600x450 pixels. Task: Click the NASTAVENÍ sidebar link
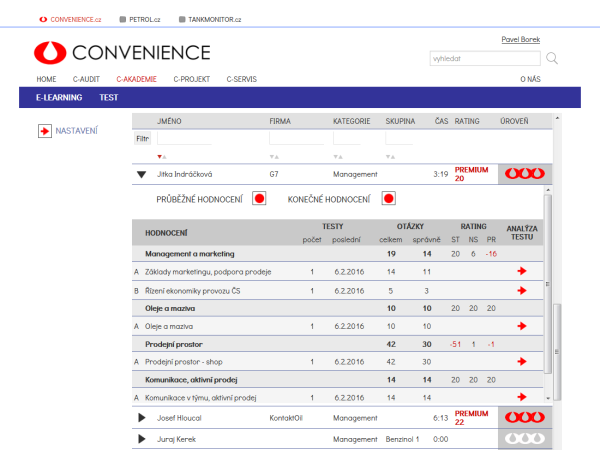[77, 131]
